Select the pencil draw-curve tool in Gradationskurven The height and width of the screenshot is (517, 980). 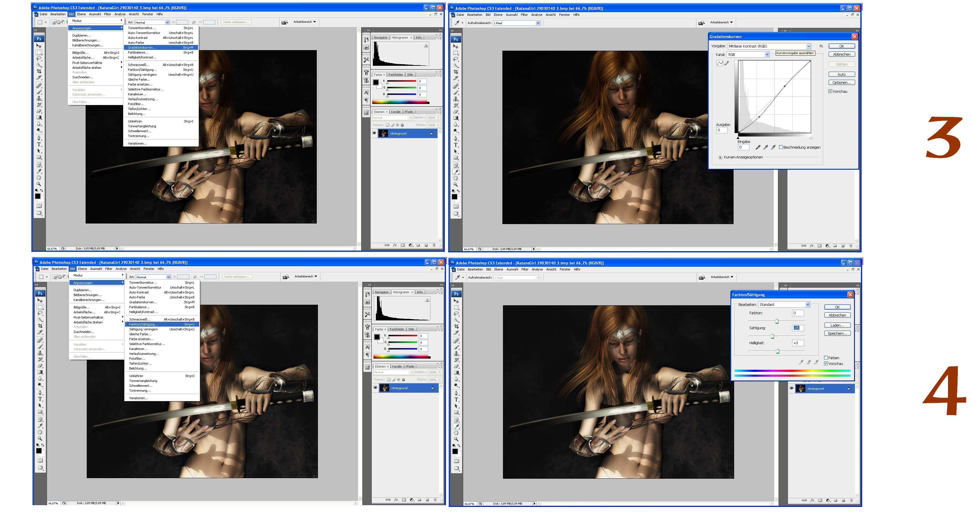pyautogui.click(x=727, y=63)
